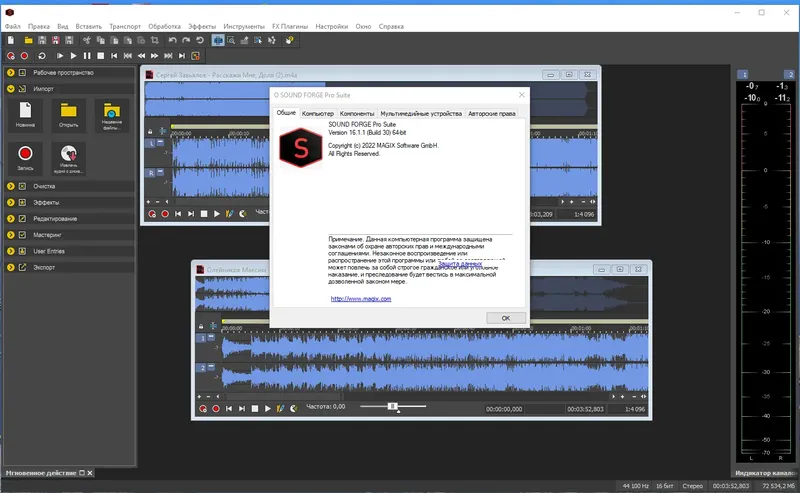Viewport: 800px width, 493px height.
Task: Open the http://www.magix.com link
Action: click(361, 299)
